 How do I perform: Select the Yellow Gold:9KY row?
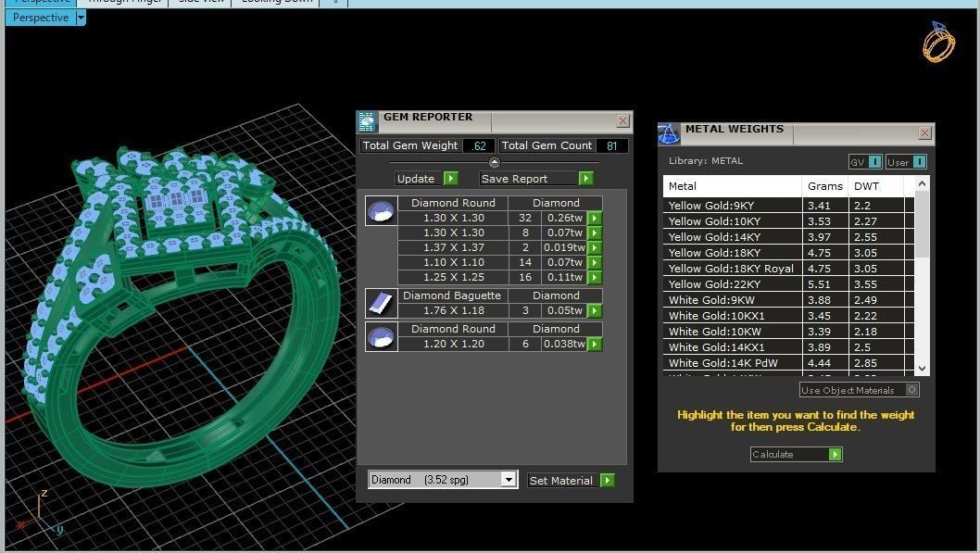coord(789,206)
